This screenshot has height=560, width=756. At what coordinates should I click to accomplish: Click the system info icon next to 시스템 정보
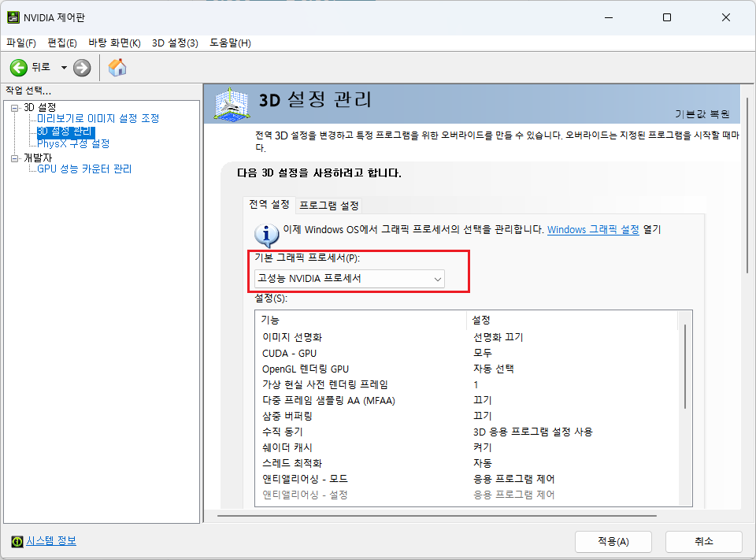pos(17,542)
